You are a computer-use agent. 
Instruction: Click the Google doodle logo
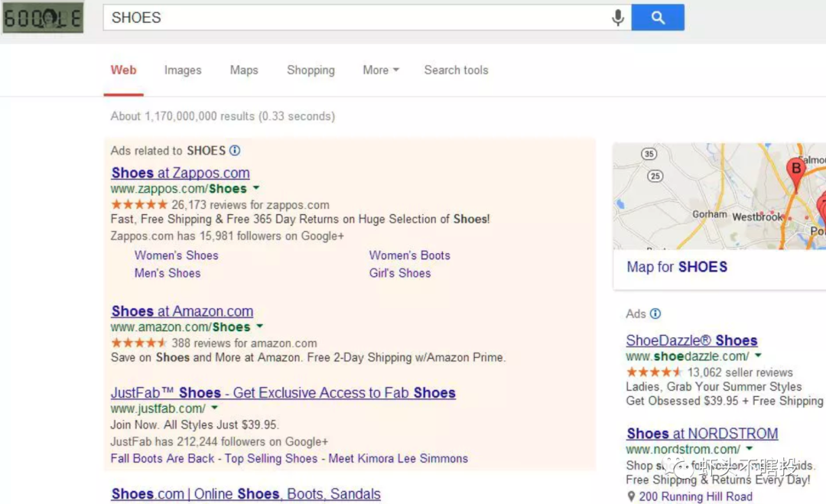click(43, 18)
